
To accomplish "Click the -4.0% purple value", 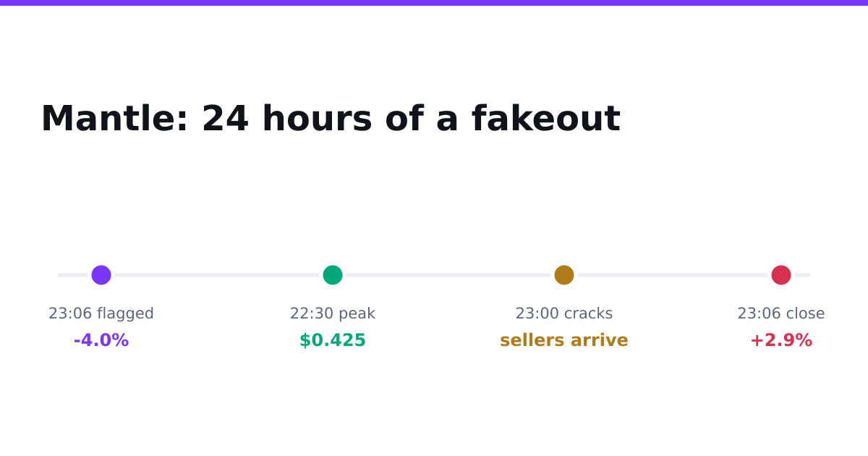I will point(101,341).
